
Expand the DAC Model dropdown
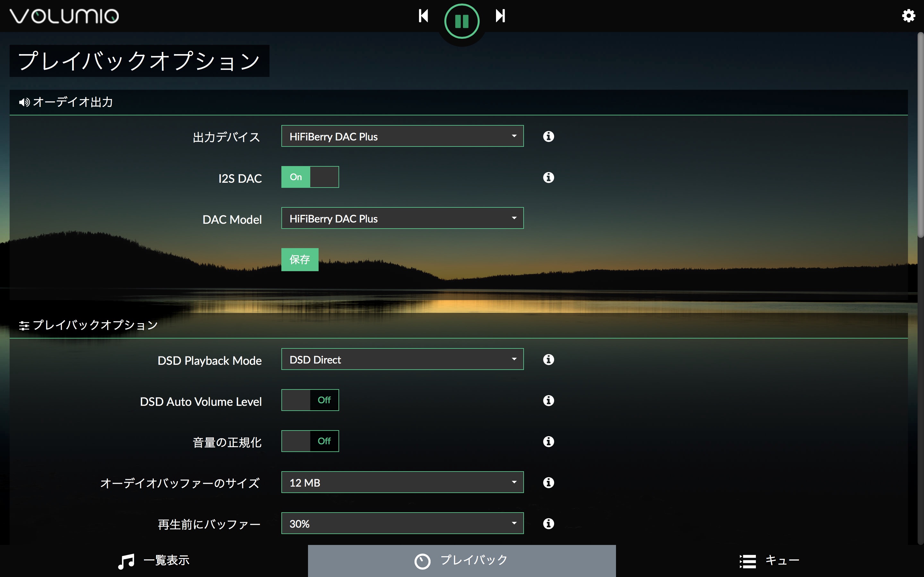click(x=402, y=218)
